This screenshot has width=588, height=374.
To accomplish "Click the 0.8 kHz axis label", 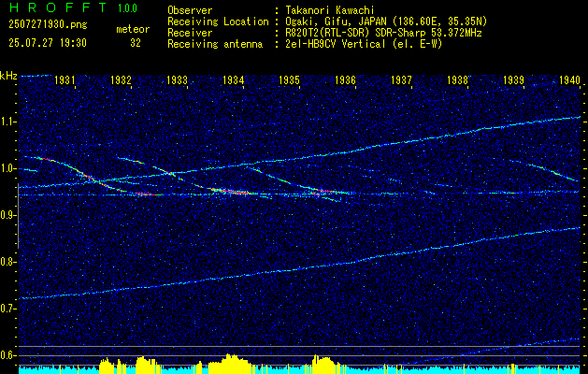I will click(7, 262).
